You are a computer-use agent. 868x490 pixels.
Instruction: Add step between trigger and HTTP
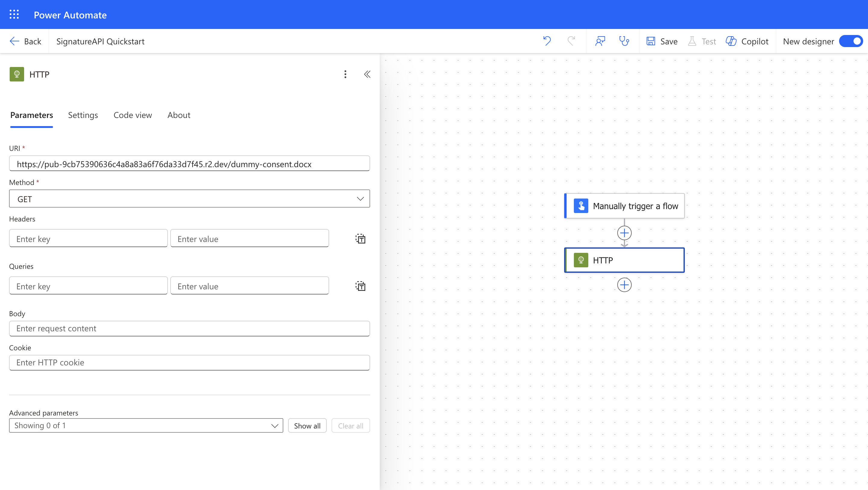pyautogui.click(x=624, y=233)
